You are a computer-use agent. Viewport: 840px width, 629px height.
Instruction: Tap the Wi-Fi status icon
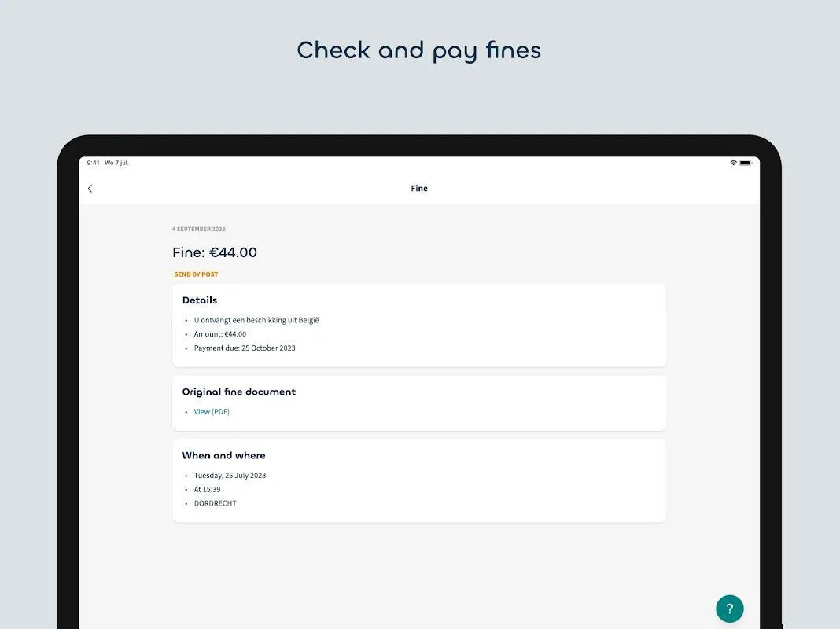point(733,163)
